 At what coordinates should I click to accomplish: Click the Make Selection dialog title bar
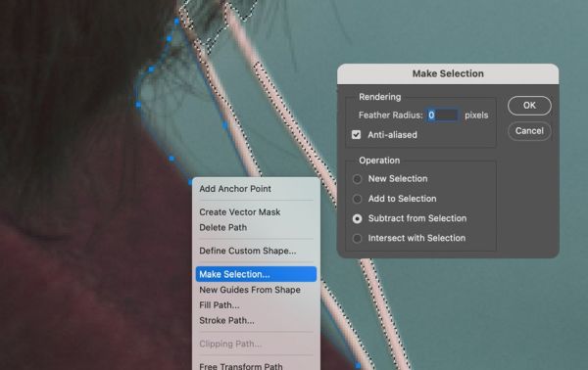point(448,73)
